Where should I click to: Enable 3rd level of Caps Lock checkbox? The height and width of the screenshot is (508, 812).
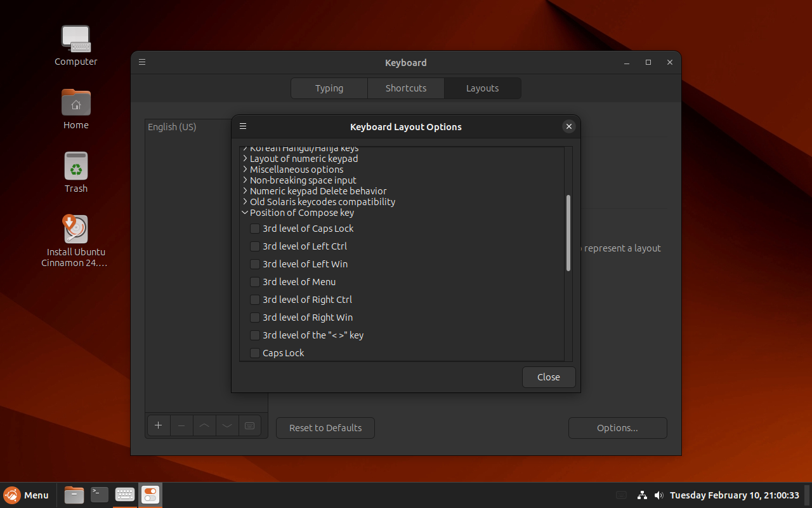(x=255, y=229)
